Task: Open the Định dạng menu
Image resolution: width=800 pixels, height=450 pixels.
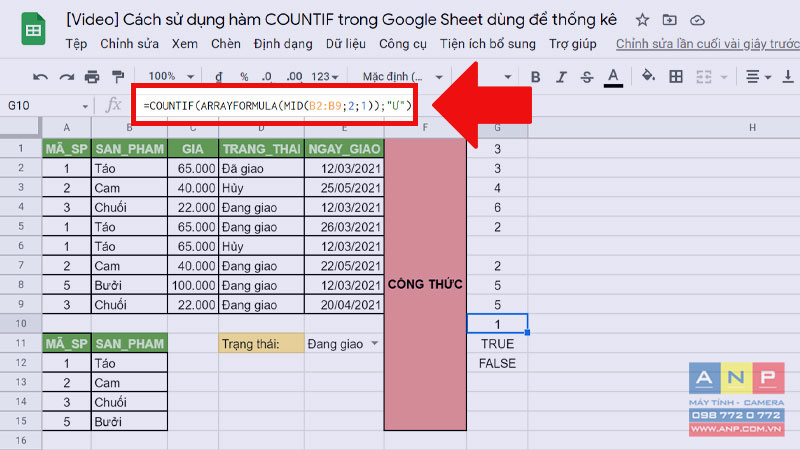Action: pyautogui.click(x=283, y=44)
